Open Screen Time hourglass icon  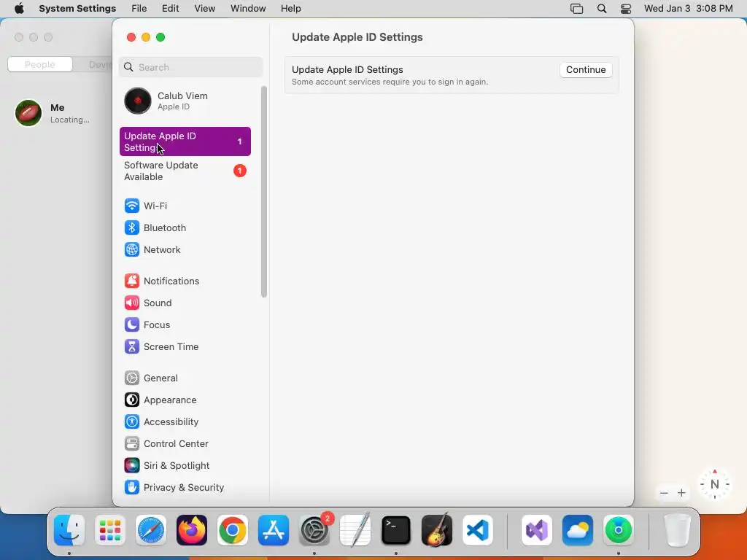(132, 346)
